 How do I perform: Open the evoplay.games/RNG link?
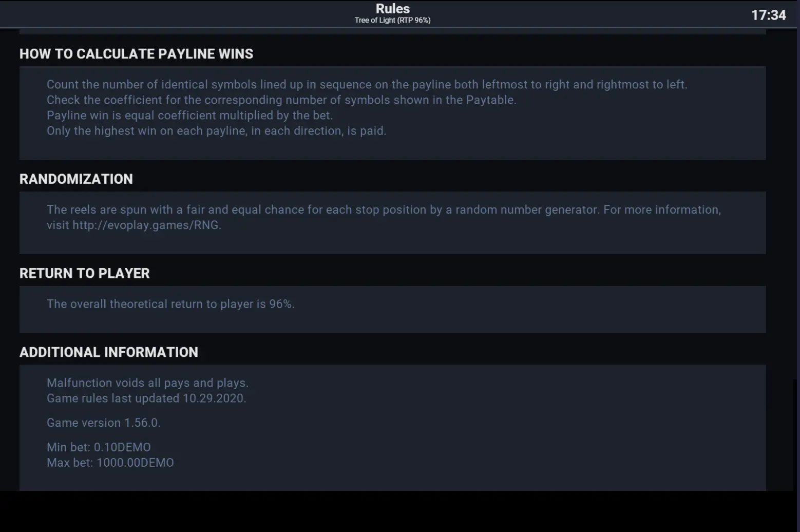[x=145, y=225]
